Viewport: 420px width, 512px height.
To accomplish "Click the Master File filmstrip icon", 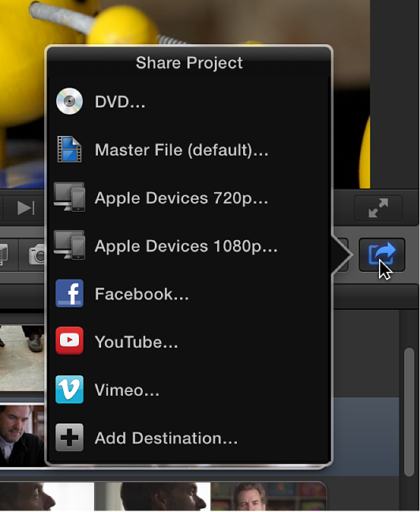I will click(x=69, y=149).
